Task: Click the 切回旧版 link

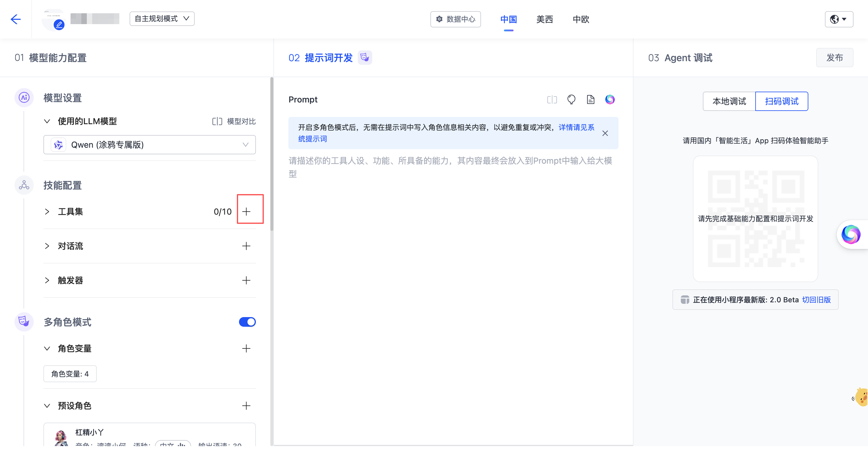Action: coord(816,300)
